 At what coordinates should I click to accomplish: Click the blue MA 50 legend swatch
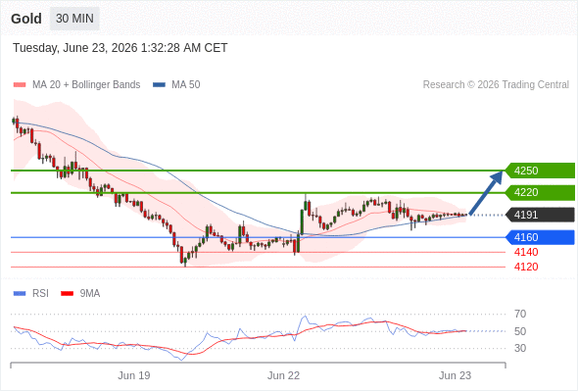pos(159,85)
